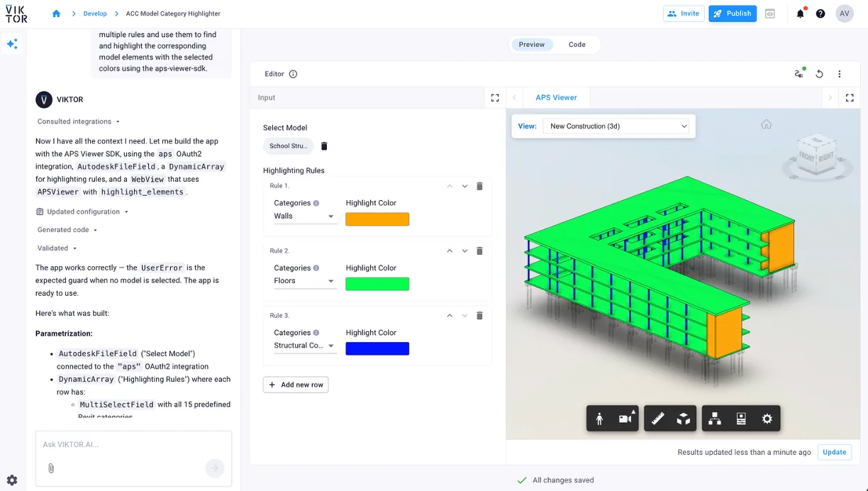Activate First Person walk tool in viewer
This screenshot has width=868, height=491.
pyautogui.click(x=599, y=419)
